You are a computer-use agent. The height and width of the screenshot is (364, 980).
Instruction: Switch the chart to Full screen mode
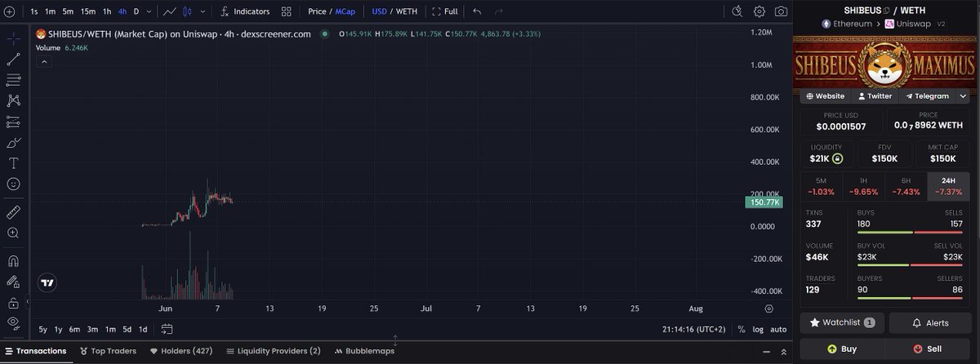444,12
